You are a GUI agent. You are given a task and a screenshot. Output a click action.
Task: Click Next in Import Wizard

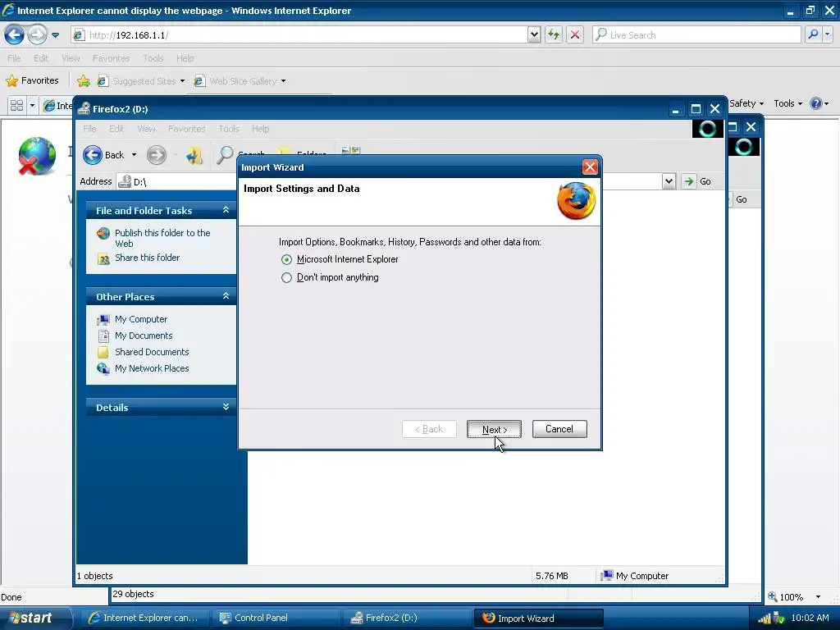coord(494,429)
